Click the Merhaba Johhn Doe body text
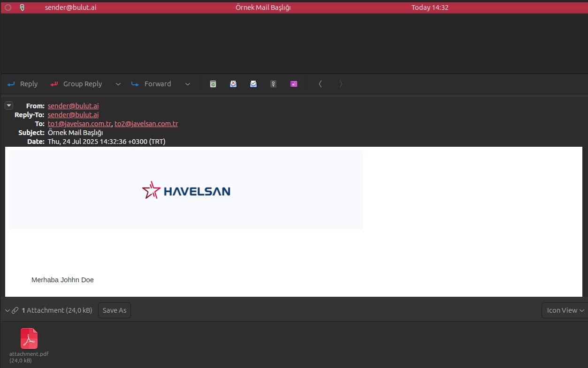This screenshot has height=368, width=588. [62, 280]
